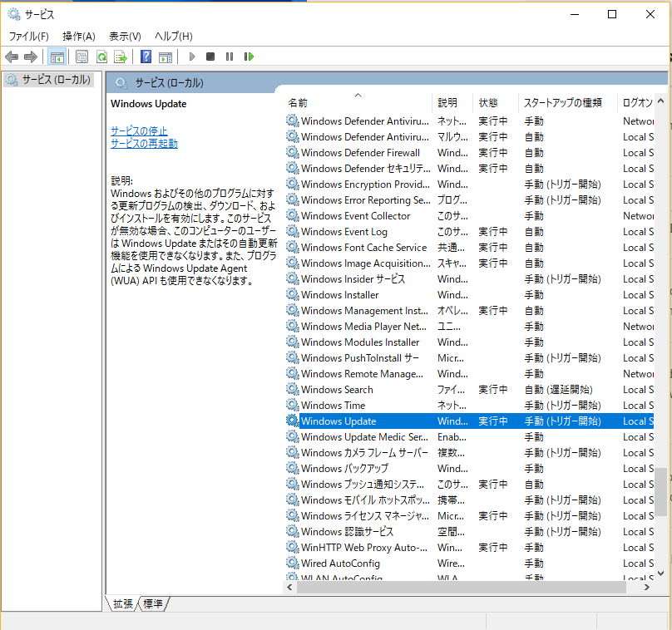
Task: Click the Show/Hide Action Pane toolbar icon
Action: tap(165, 57)
